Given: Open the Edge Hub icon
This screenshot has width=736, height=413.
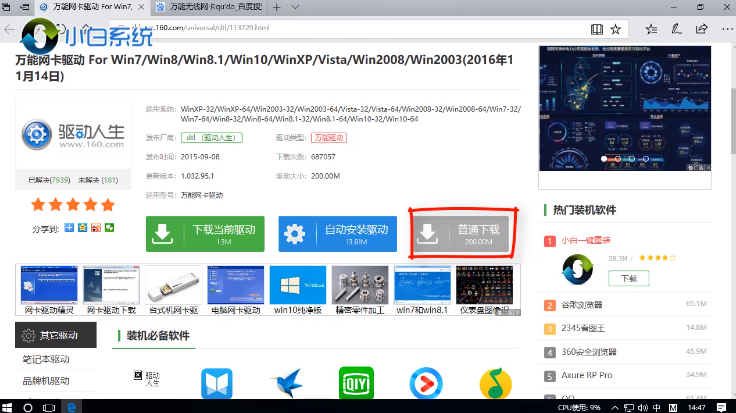Looking at the screenshot, I should coord(653,31).
